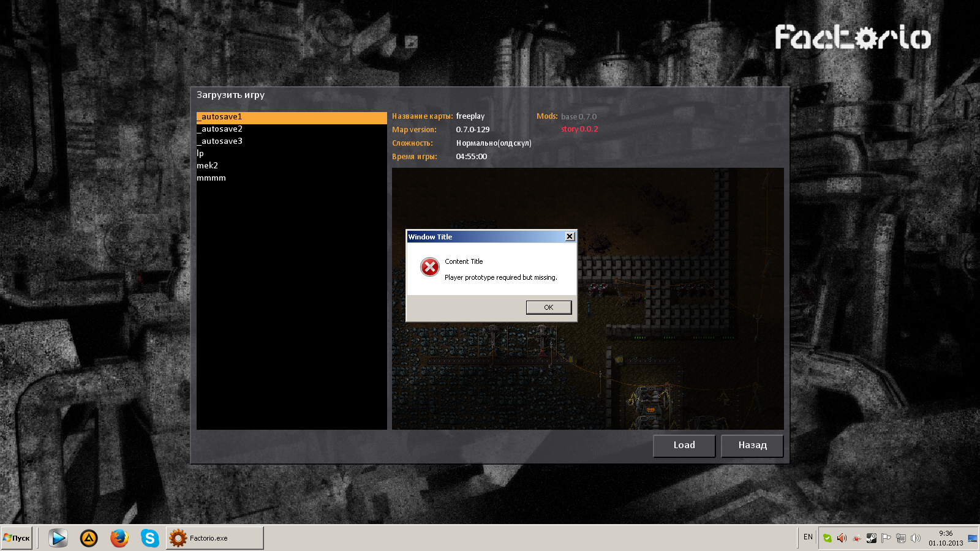Select the mek2 save entry

292,166
